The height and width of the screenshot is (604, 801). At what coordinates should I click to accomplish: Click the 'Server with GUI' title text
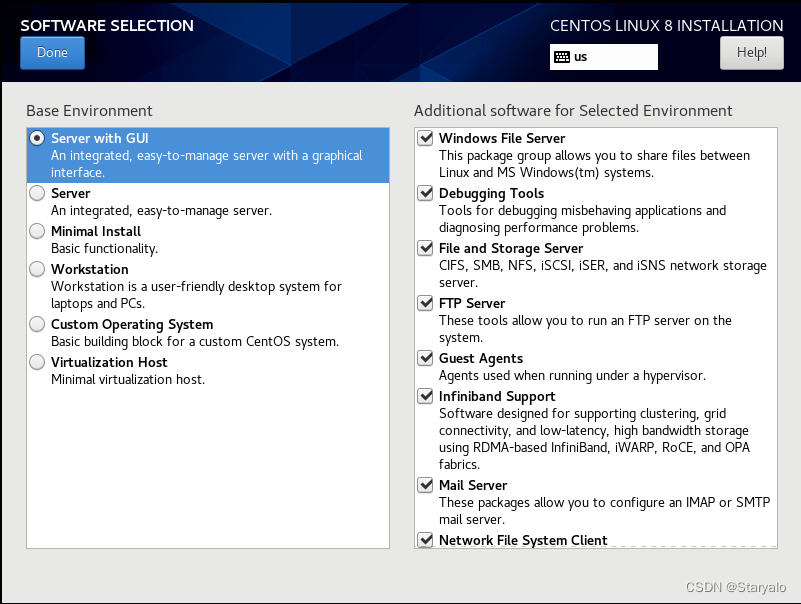tap(100, 138)
